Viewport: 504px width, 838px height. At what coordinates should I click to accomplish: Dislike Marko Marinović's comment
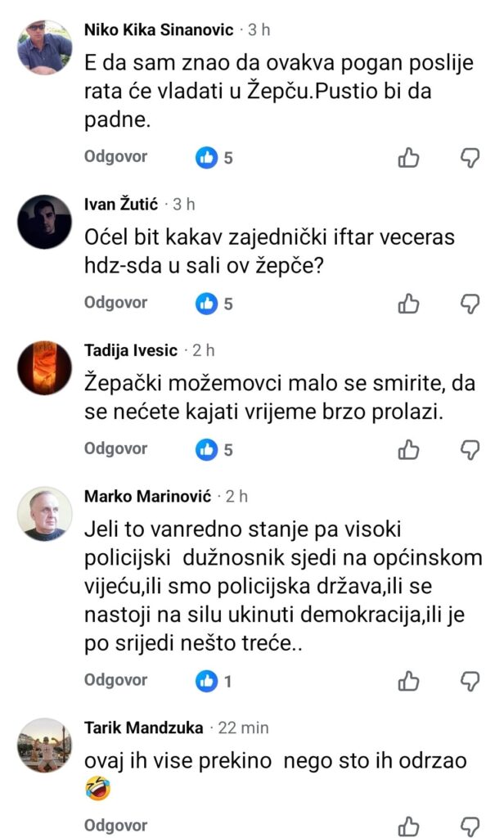coord(470,680)
